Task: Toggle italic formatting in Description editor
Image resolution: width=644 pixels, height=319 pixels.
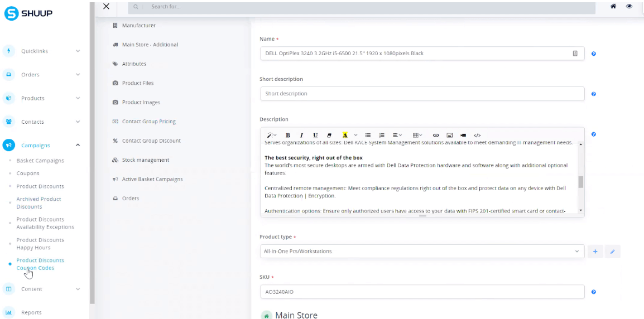Action: pyautogui.click(x=301, y=135)
